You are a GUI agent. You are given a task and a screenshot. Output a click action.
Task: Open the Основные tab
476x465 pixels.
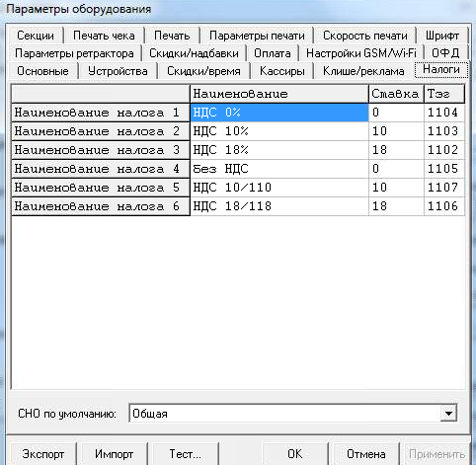click(x=42, y=71)
